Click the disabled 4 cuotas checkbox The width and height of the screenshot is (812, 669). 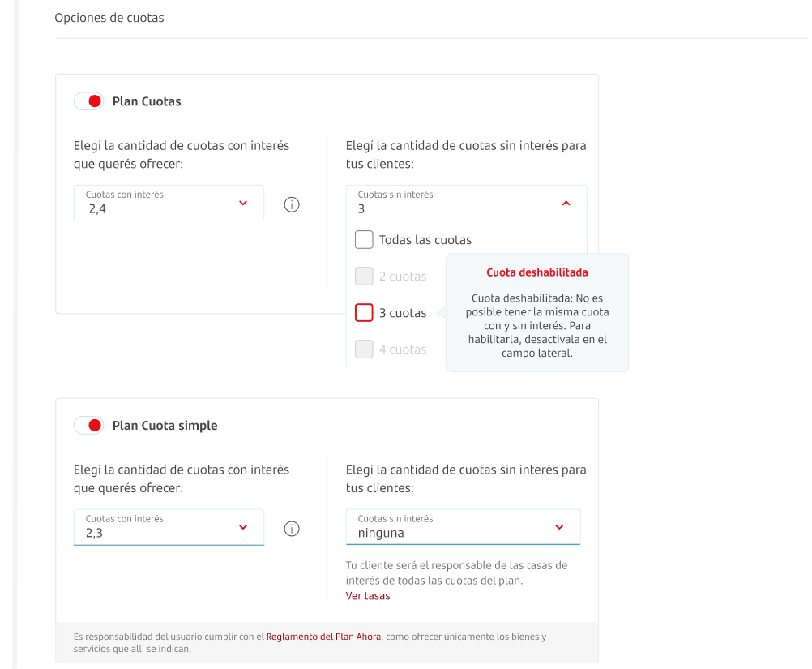click(x=364, y=350)
